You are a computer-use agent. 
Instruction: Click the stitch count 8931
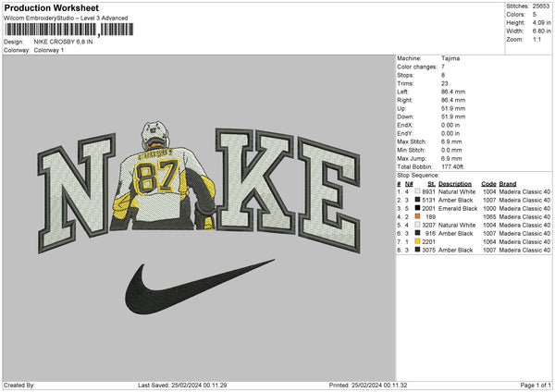(x=428, y=191)
